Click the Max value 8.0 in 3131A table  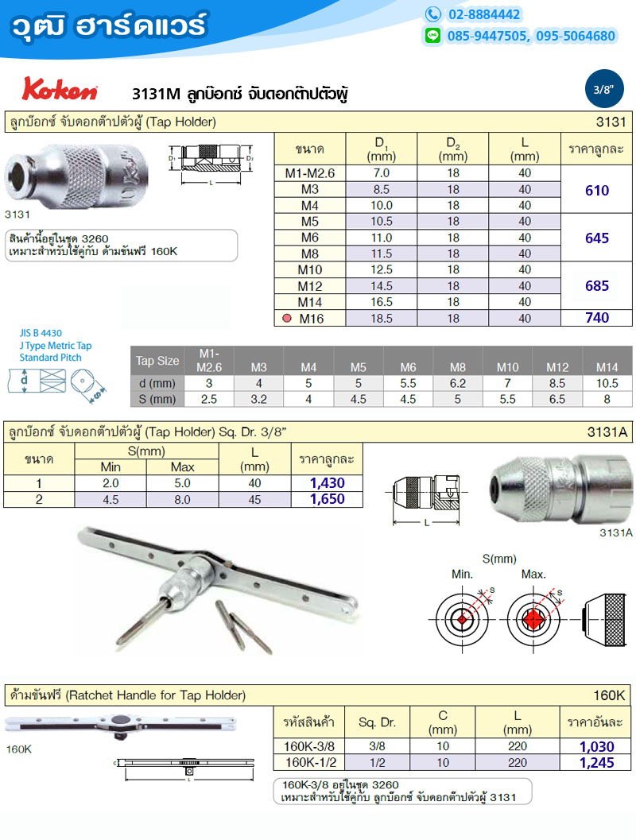pyautogui.click(x=182, y=499)
